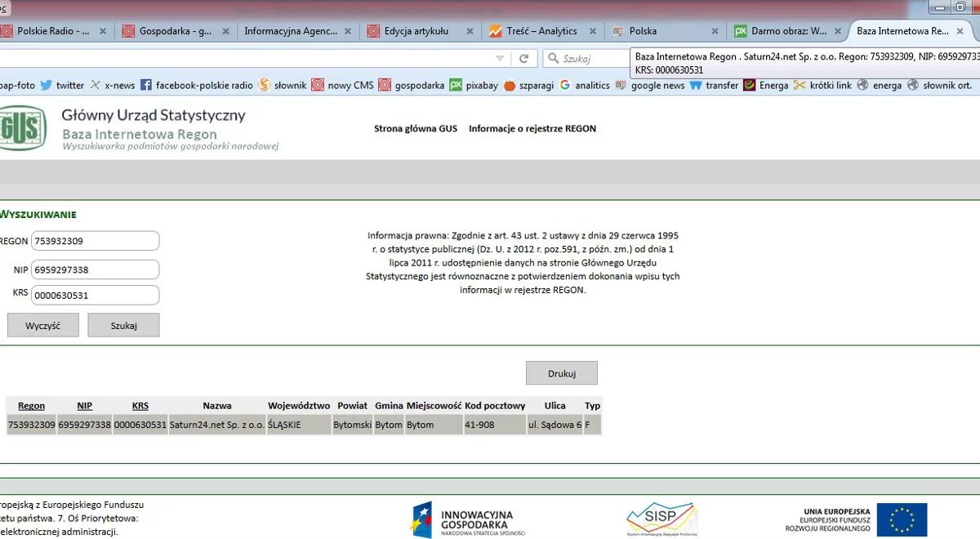Select the ul. Sądowa 6 street cell

click(555, 425)
